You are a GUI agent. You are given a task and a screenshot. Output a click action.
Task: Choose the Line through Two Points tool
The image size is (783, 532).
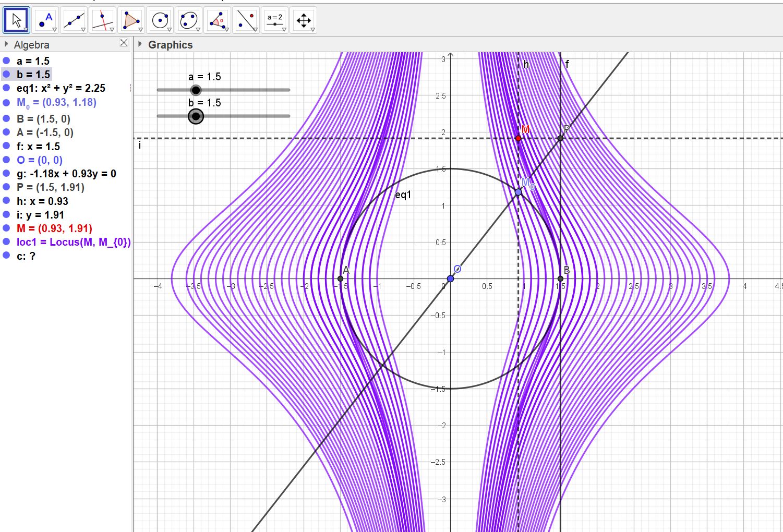74,20
